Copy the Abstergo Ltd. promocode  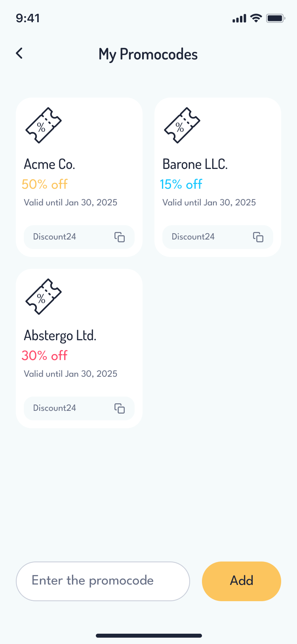(120, 408)
